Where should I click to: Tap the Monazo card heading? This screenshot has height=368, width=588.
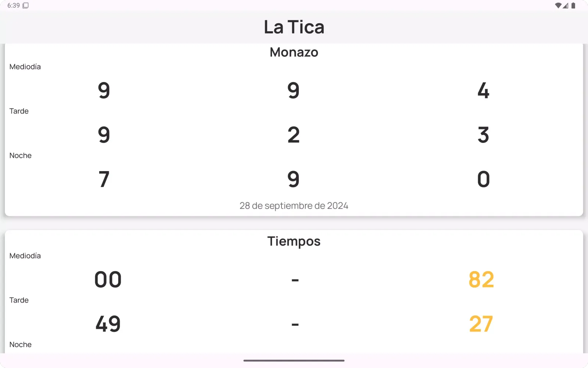coord(294,52)
